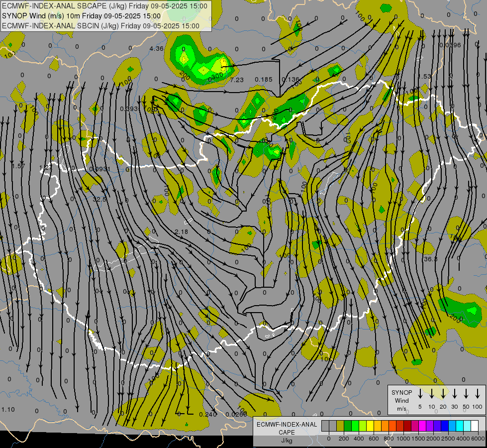Pick the dark green CAPE legend swatch
487x448 pixels.
(348, 426)
